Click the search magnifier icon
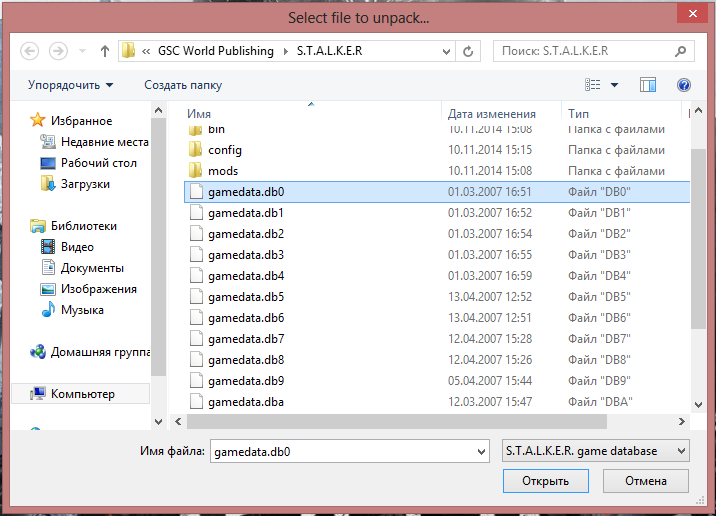This screenshot has height=516, width=716. (680, 51)
